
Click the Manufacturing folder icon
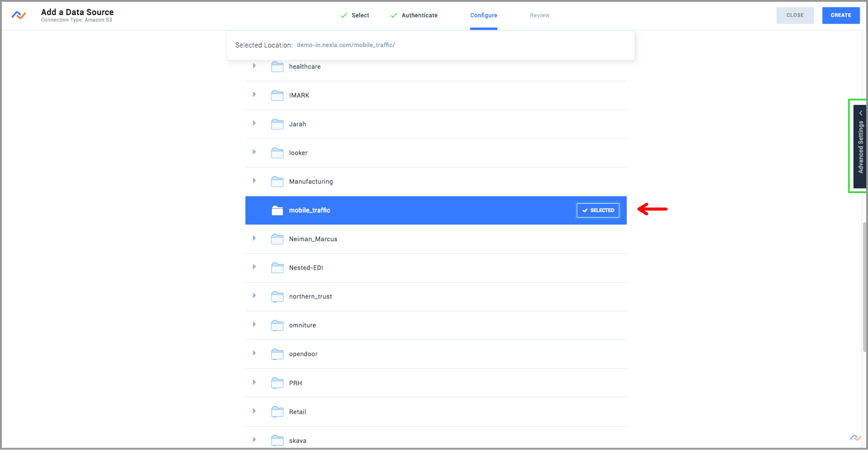277,182
